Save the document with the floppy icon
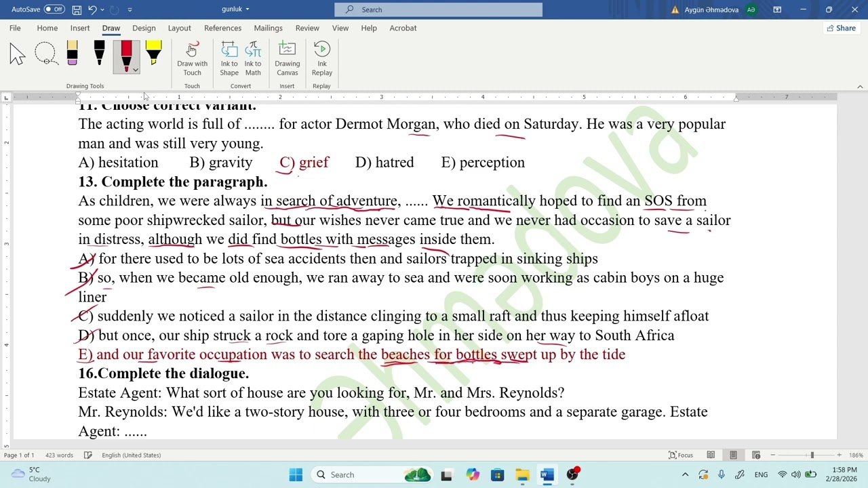This screenshot has width=868, height=488. point(77,9)
